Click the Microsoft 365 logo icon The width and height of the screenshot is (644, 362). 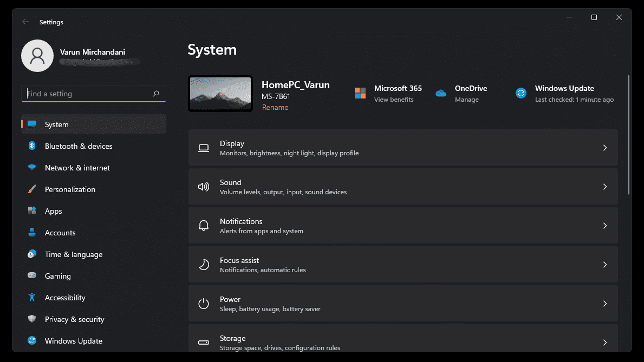point(360,93)
